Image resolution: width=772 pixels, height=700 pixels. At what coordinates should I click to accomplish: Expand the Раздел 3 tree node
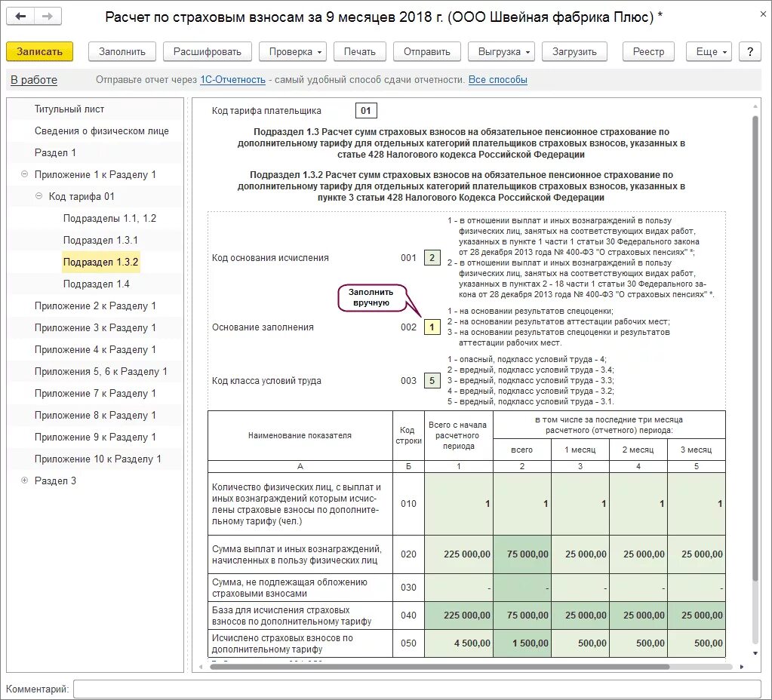24,480
